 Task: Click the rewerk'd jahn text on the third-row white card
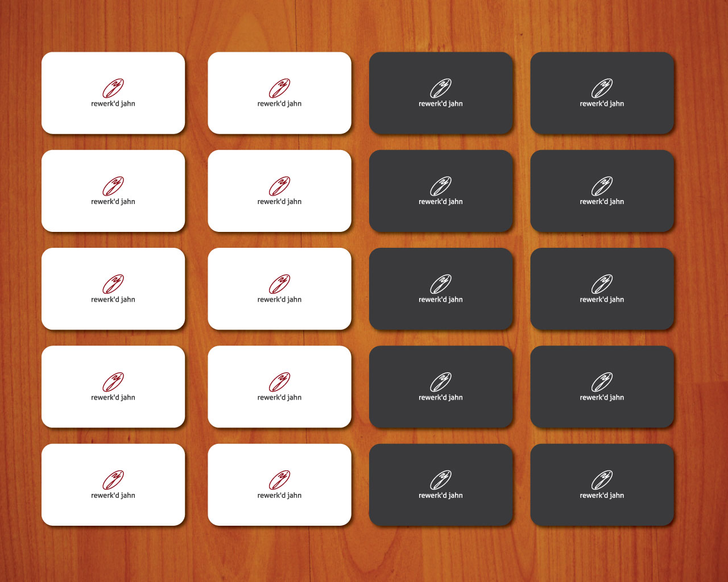click(x=113, y=299)
